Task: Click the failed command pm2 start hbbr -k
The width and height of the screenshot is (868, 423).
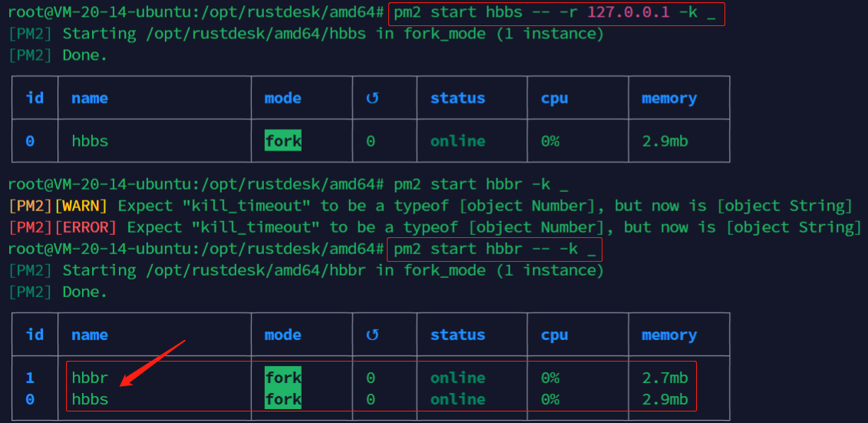Action: [477, 183]
